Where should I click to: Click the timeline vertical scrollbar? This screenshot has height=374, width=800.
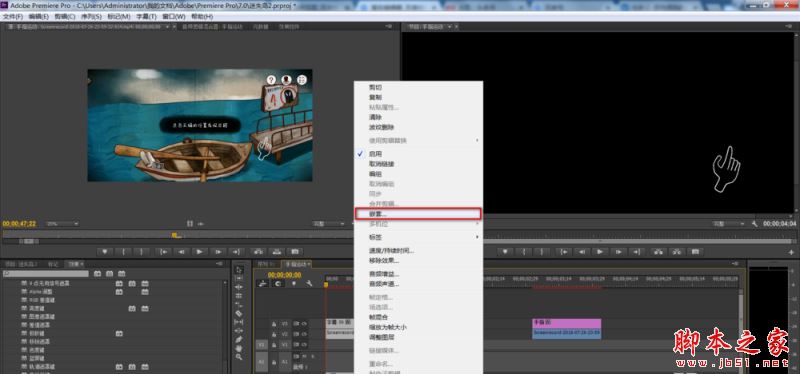(x=742, y=332)
